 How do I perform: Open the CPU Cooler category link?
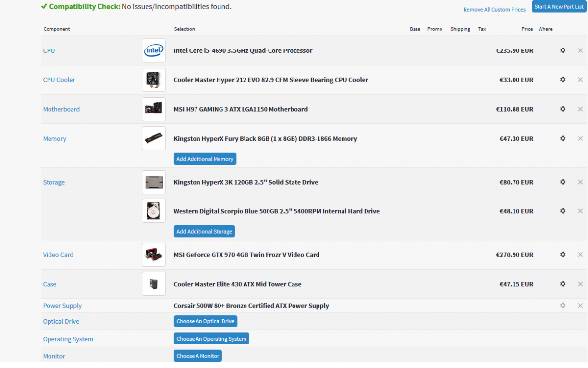pos(59,80)
